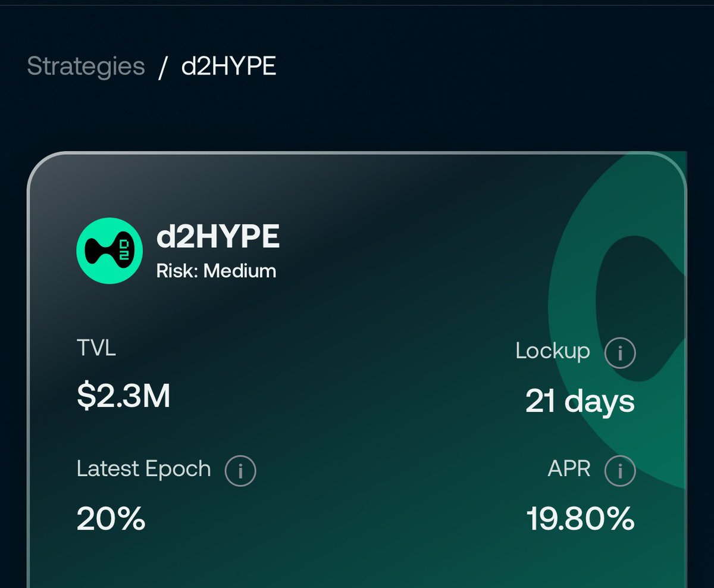Click the d2HYPE token logo icon

(109, 250)
